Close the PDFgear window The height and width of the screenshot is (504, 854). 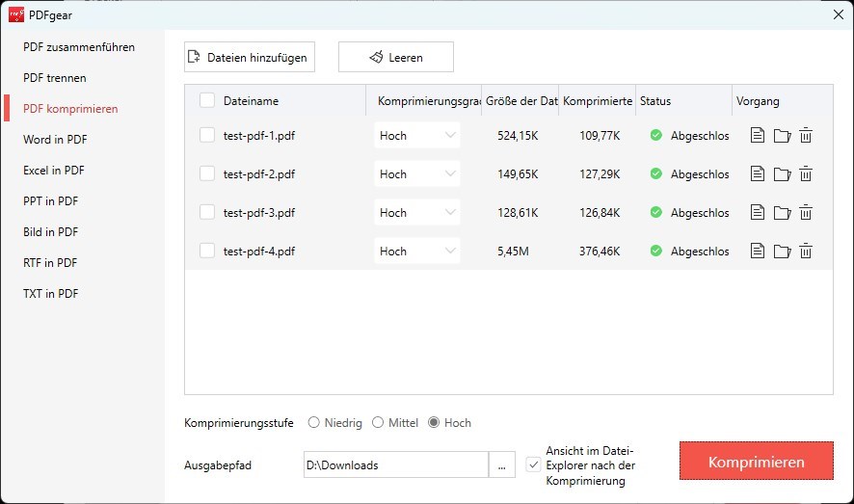click(x=839, y=14)
